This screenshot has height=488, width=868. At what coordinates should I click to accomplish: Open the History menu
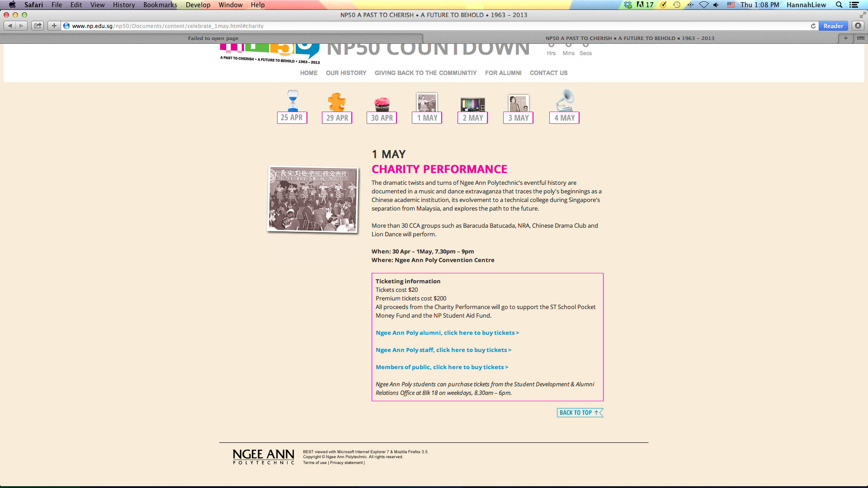pos(124,5)
